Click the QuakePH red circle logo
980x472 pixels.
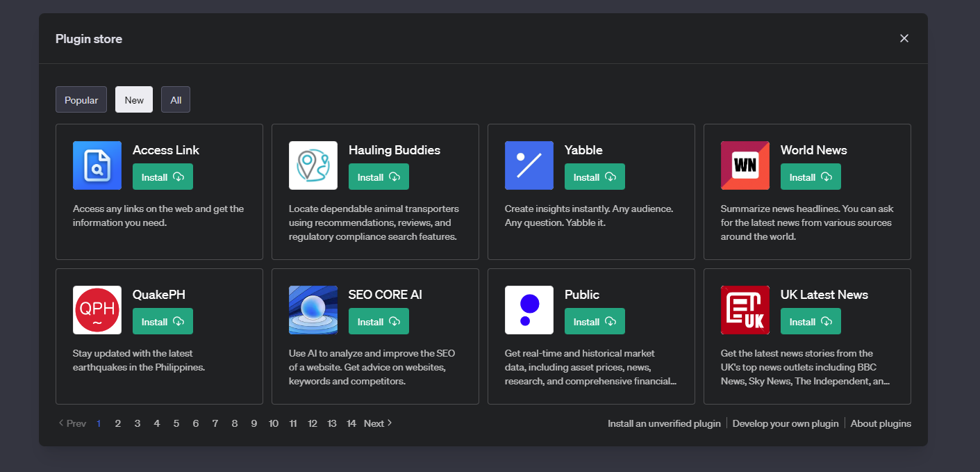[97, 310]
